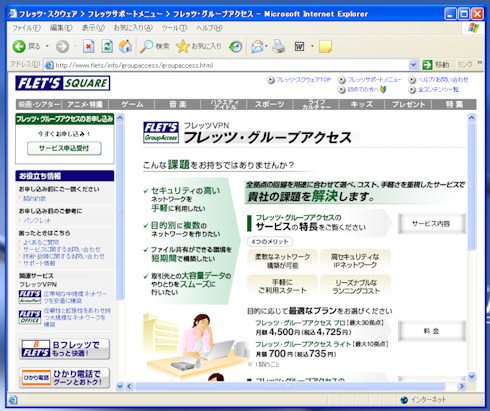Click the IE page icon in title bar
This screenshot has width=490, height=411.
pyautogui.click(x=13, y=14)
